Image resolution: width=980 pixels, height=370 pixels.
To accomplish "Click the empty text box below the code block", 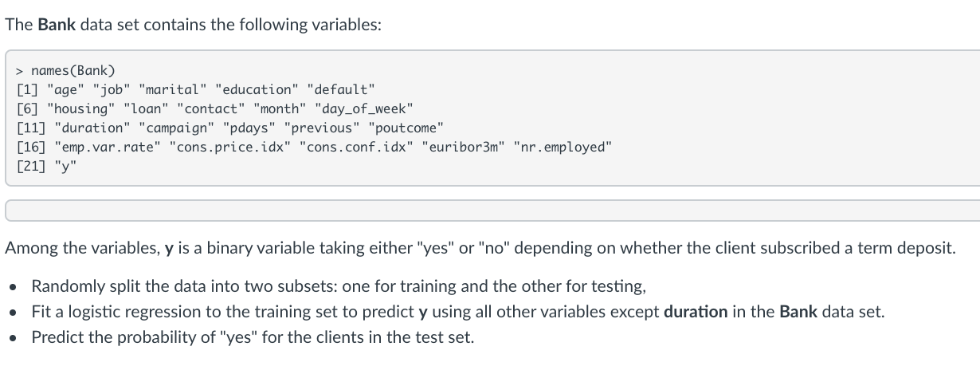I will point(492,210).
